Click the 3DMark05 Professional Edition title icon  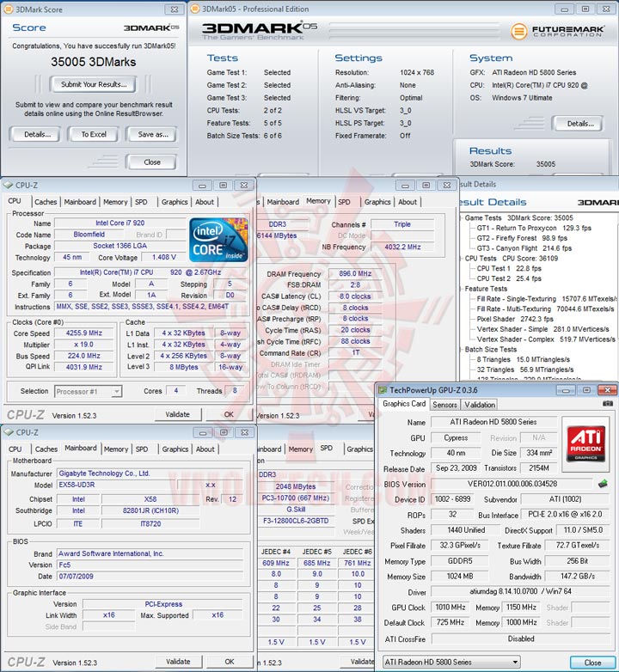tap(195, 9)
